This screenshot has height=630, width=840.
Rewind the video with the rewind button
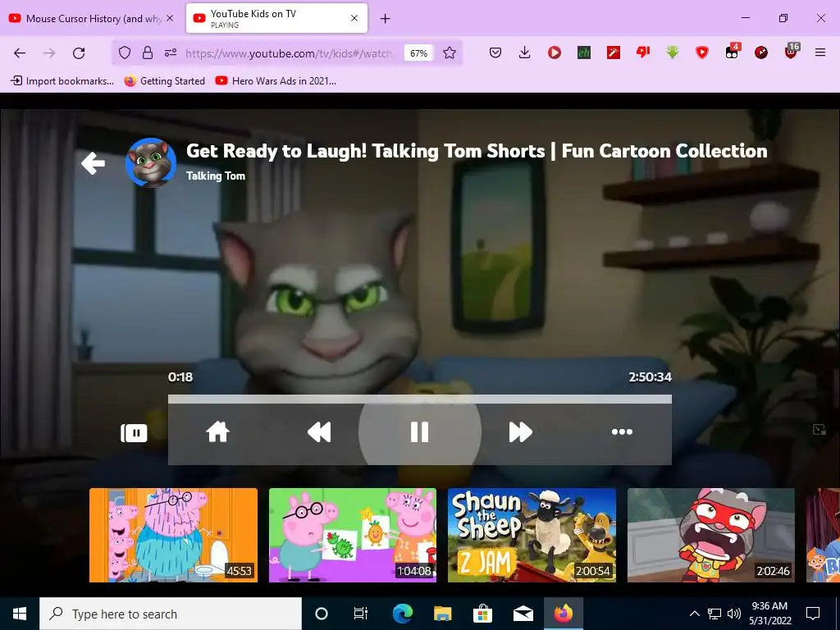pyautogui.click(x=319, y=431)
